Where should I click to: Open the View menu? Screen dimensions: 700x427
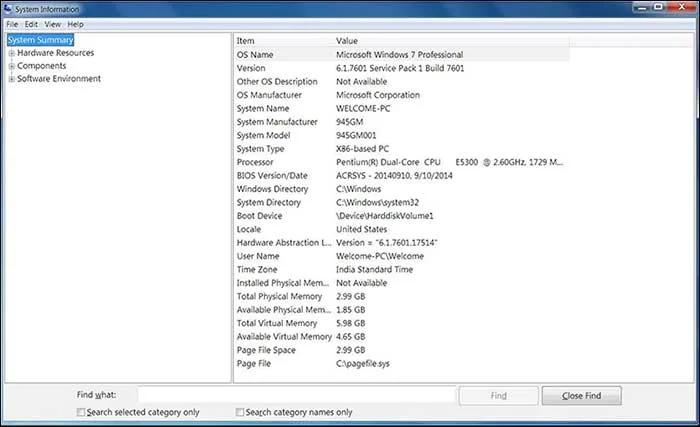53,24
